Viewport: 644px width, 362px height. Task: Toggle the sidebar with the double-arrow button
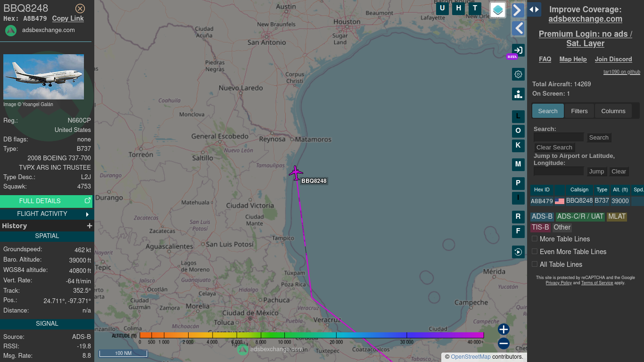534,9
